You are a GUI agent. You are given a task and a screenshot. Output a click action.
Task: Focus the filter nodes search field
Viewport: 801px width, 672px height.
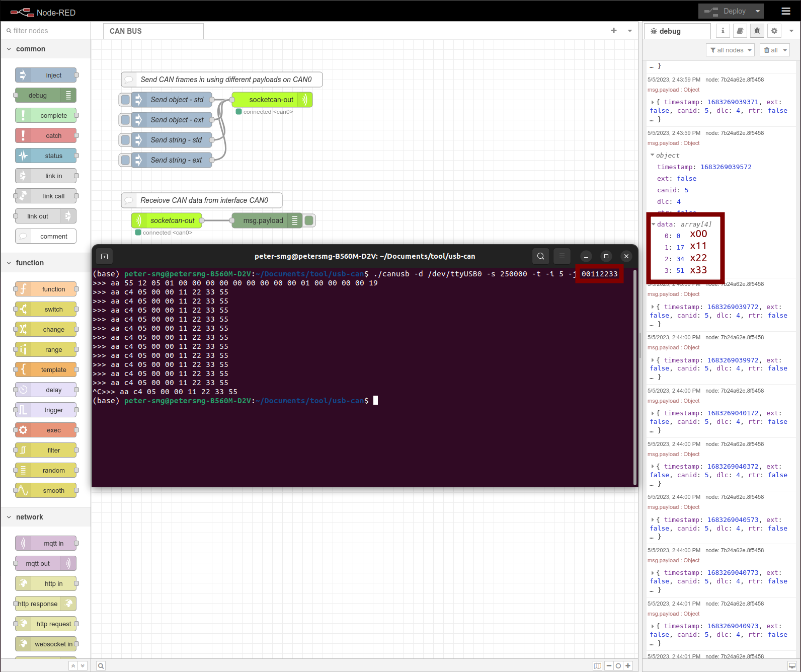46,31
